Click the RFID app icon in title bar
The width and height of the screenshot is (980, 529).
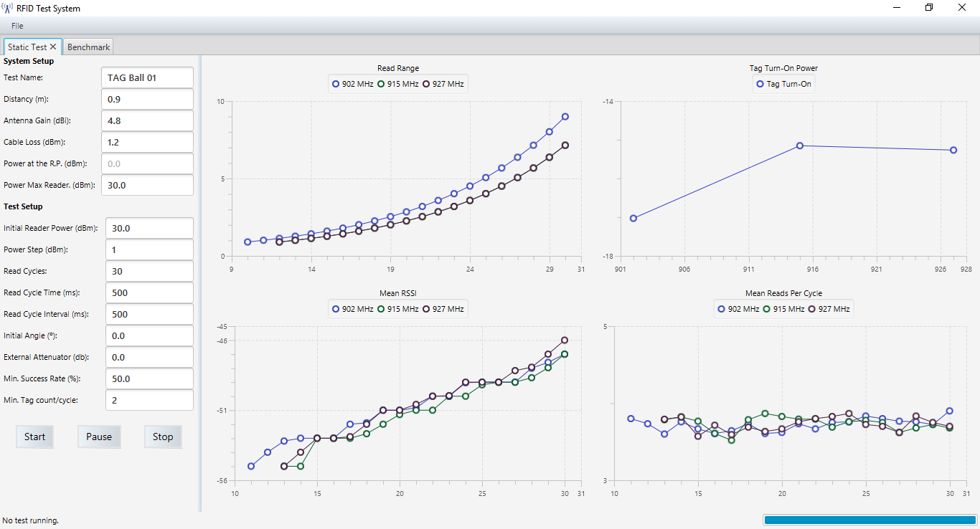coord(7,9)
